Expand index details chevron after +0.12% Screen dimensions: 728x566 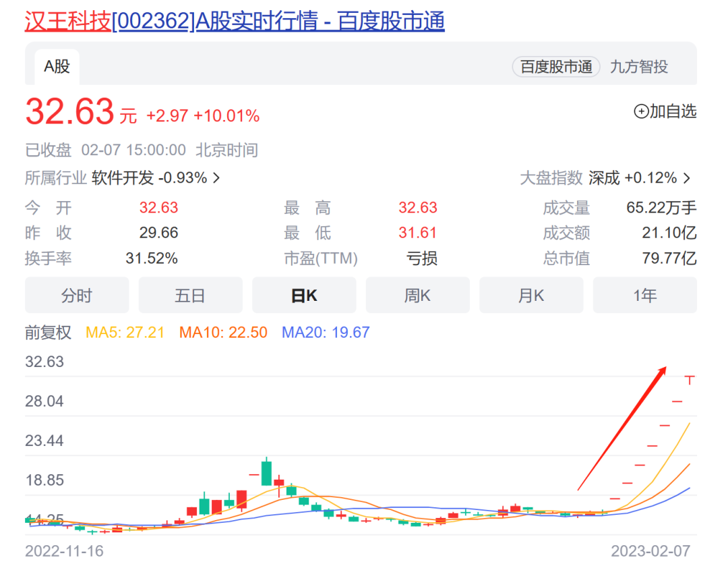pyautogui.click(x=687, y=178)
